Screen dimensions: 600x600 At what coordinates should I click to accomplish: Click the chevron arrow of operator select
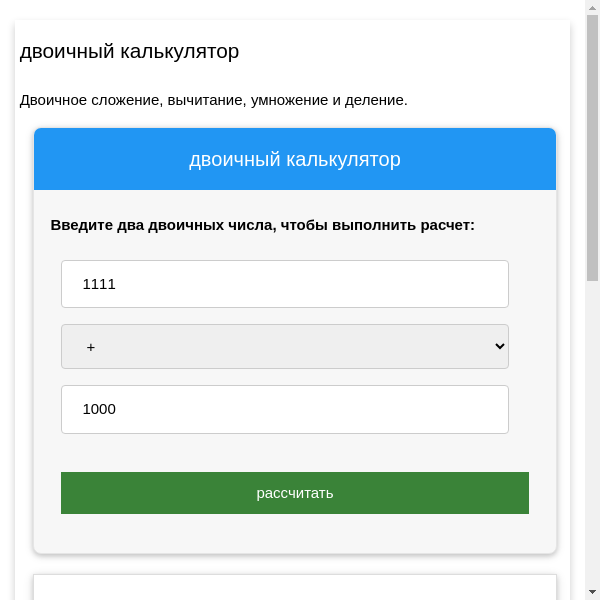point(500,346)
